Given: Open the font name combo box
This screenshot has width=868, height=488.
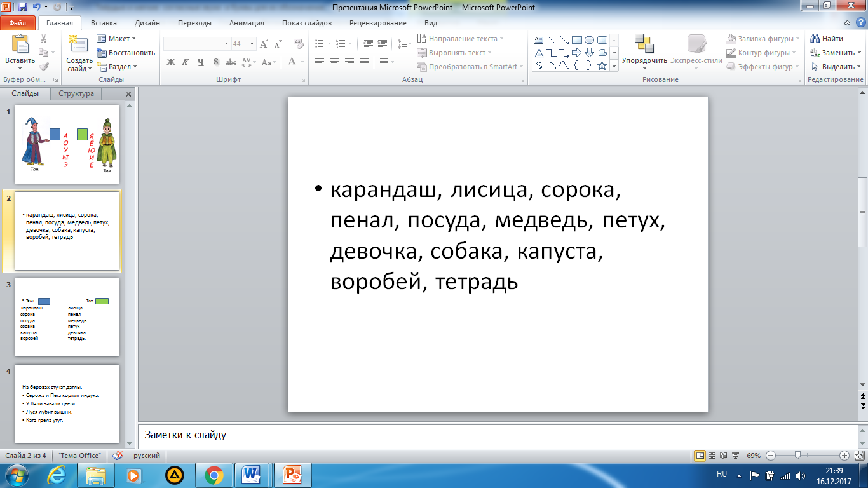Looking at the screenshot, I should [x=197, y=44].
